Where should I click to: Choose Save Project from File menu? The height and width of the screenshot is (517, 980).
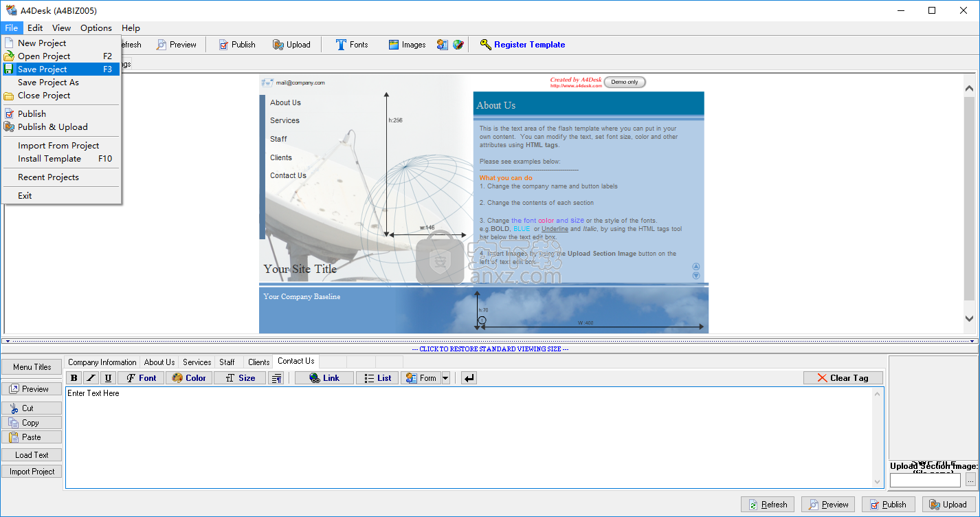tap(61, 69)
